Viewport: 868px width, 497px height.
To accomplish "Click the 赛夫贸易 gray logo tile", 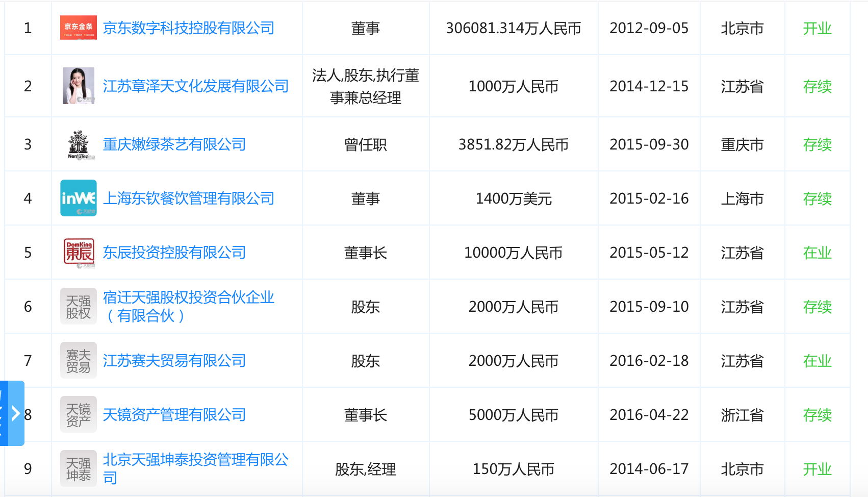I will (x=79, y=360).
